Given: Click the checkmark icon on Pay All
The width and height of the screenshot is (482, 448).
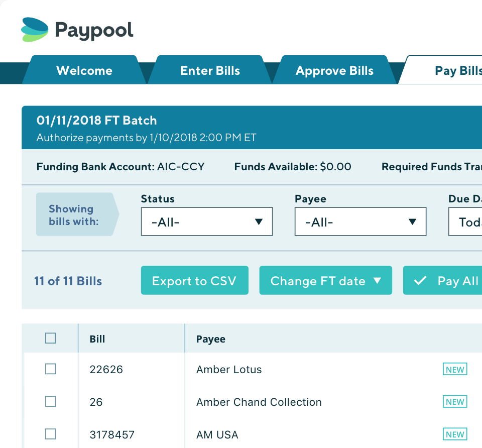Looking at the screenshot, I should click(421, 280).
